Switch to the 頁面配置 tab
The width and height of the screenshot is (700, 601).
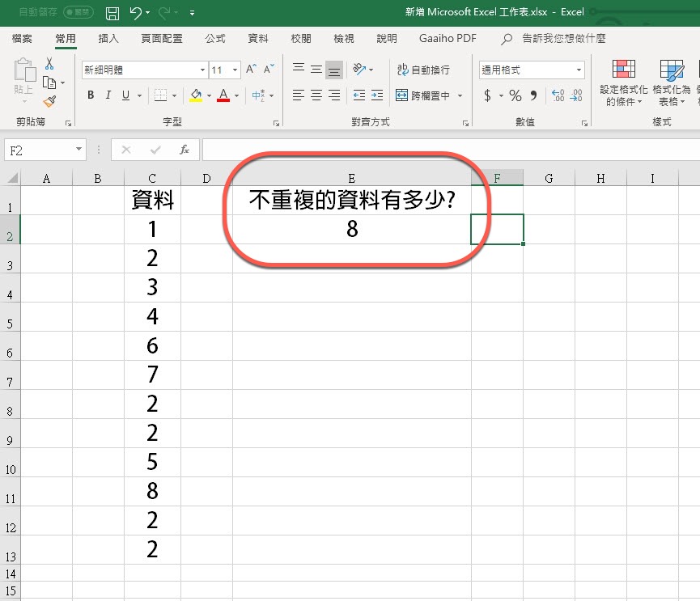[162, 38]
